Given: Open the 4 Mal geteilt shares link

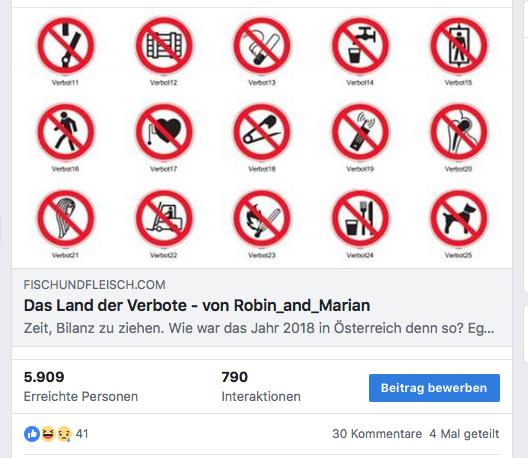Looking at the screenshot, I should click(464, 434).
